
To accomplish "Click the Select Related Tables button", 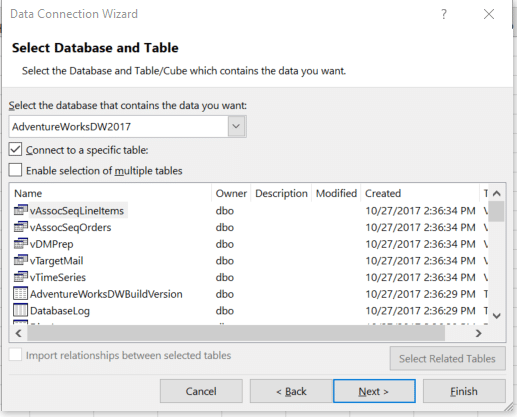I will (448, 359).
